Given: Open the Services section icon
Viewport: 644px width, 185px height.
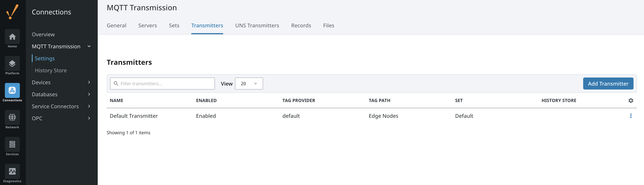Looking at the screenshot, I should pyautogui.click(x=12, y=145).
